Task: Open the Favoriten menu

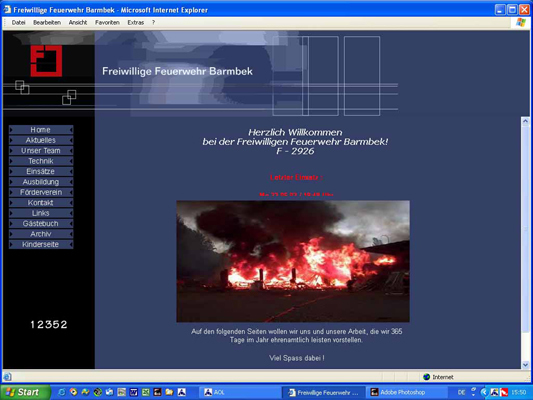Action: (x=107, y=22)
